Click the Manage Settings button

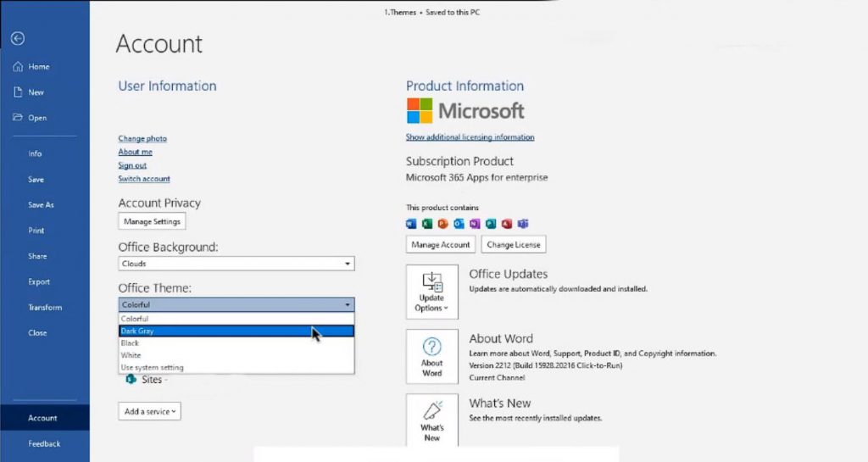click(153, 221)
